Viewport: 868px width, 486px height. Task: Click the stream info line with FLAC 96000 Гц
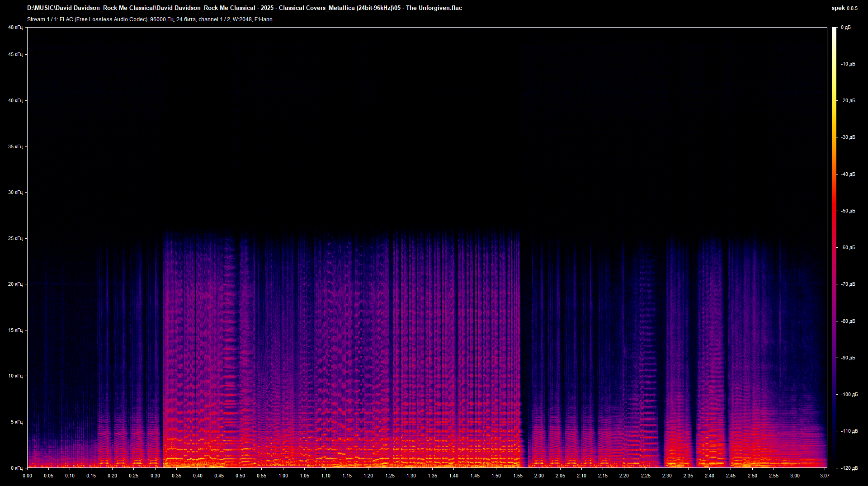[x=150, y=19]
